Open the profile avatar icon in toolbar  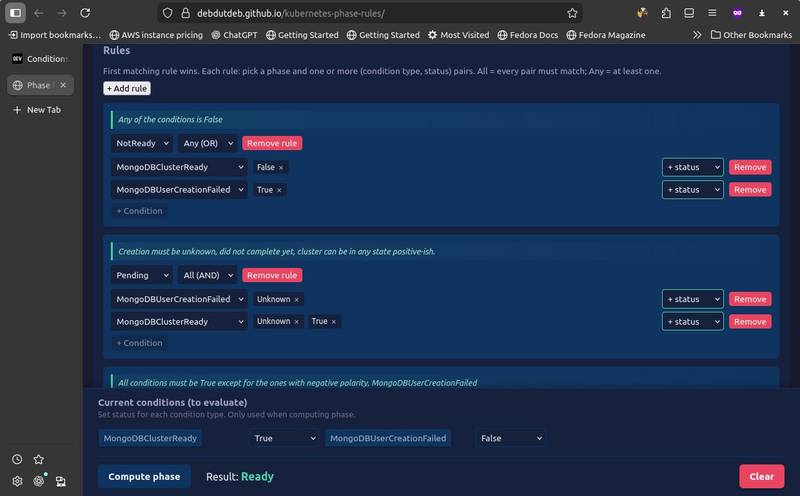tap(642, 13)
